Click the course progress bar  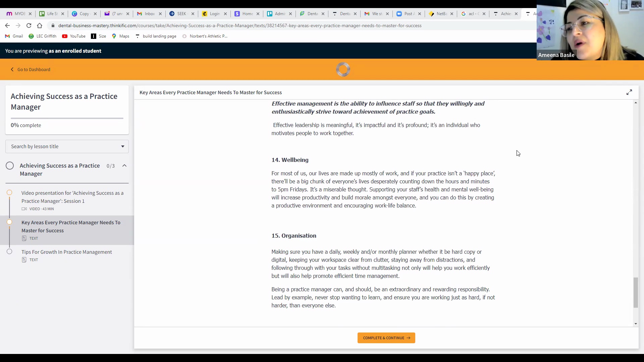[67, 118]
